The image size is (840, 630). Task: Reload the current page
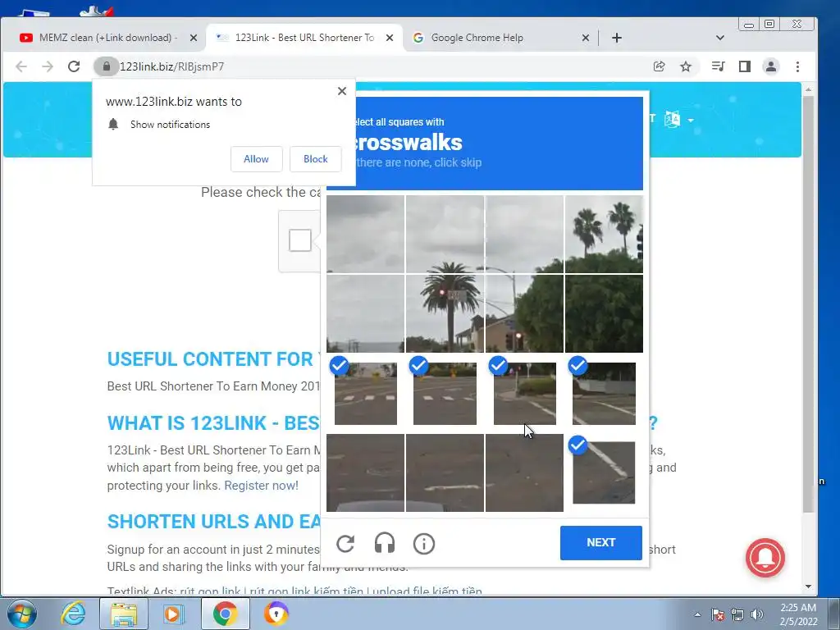click(74, 66)
